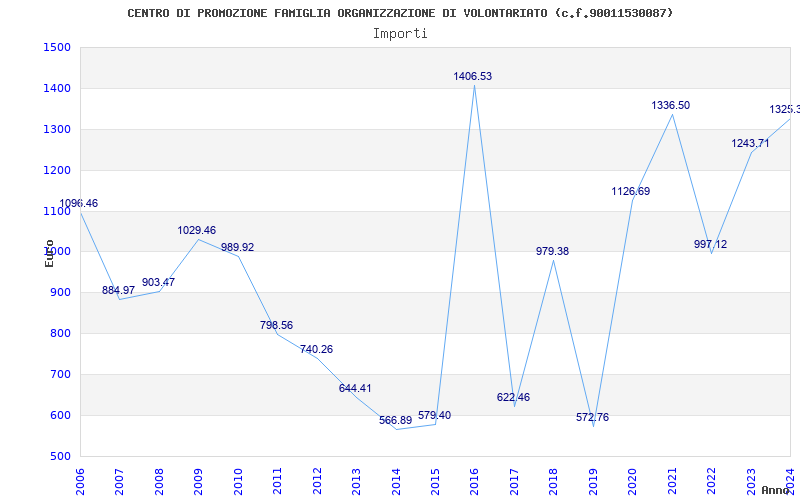Click the 1243.71 data label
This screenshot has width=800, height=500.
(750, 143)
